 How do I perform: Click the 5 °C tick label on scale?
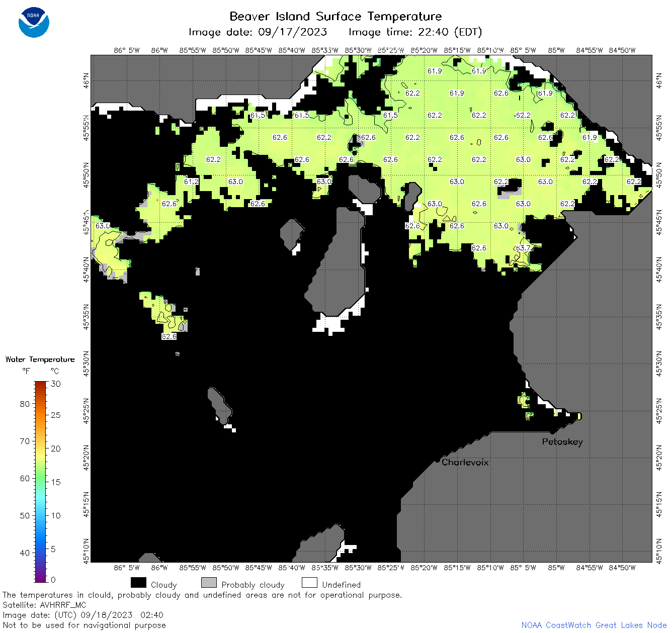click(x=53, y=549)
